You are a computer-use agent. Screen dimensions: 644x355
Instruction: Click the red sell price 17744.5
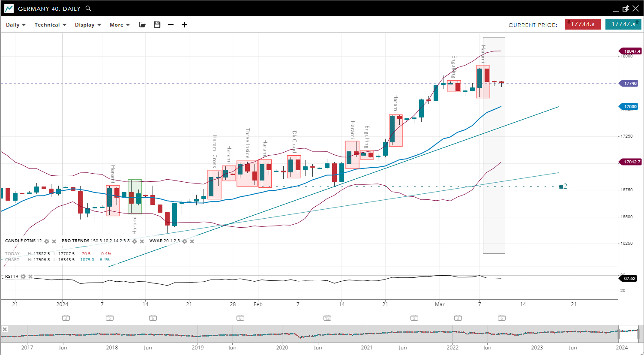click(582, 24)
